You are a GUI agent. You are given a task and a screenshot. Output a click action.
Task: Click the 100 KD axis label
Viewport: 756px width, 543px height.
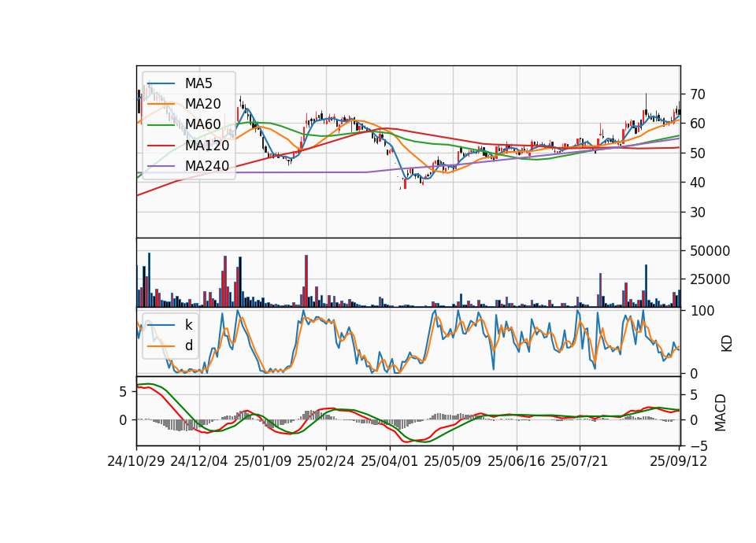[x=702, y=311]
